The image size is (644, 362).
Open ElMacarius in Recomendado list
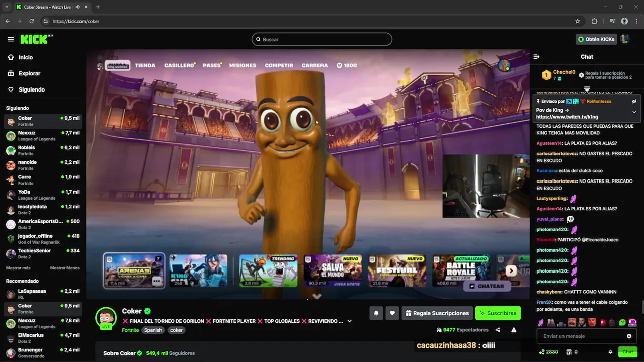point(43,338)
